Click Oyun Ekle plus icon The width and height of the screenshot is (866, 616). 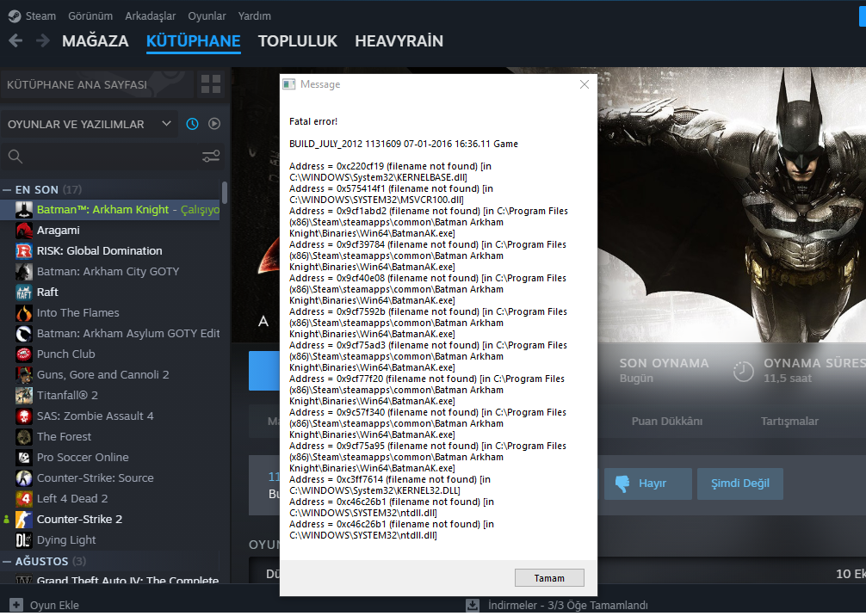pyautogui.click(x=16, y=605)
